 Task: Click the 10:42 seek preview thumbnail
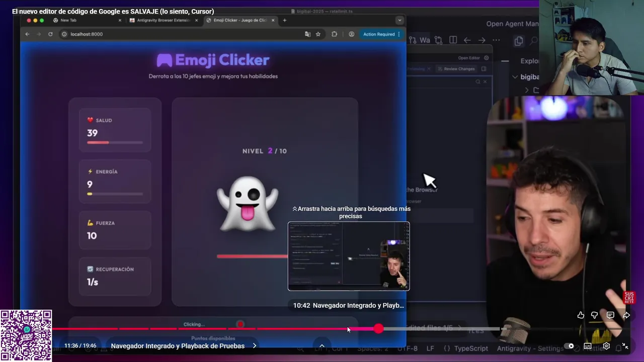(349, 256)
